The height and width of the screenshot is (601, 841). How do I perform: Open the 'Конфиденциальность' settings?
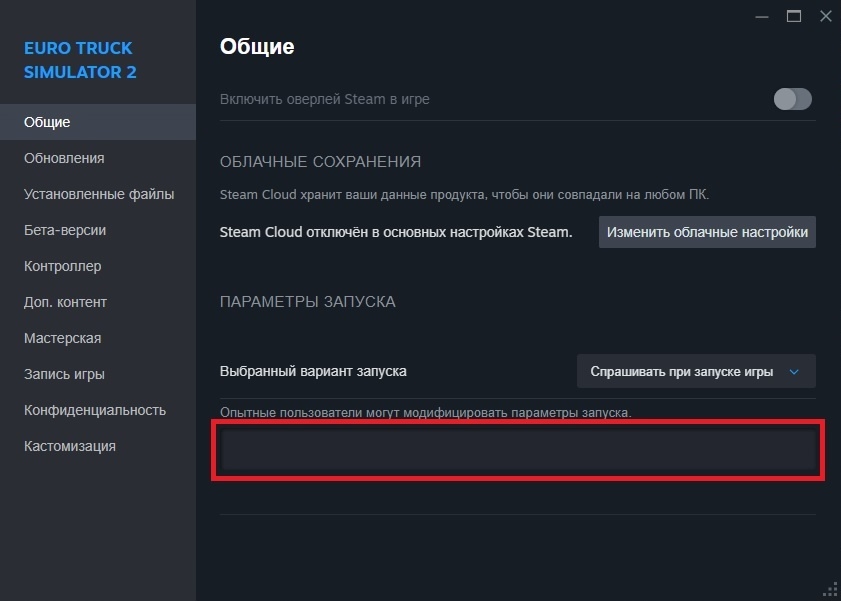point(95,410)
